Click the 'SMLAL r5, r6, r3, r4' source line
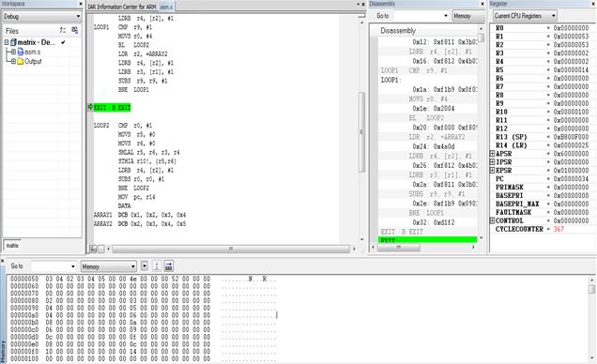 point(149,153)
